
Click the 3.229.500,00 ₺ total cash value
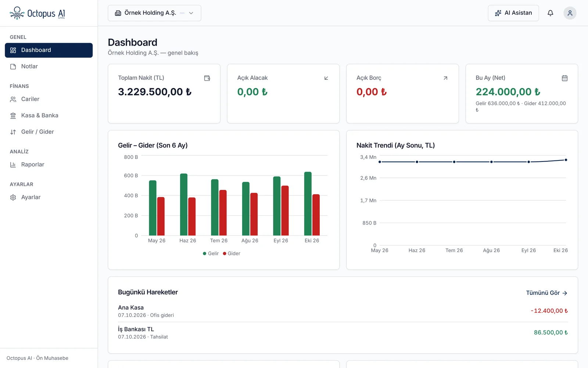(x=155, y=92)
